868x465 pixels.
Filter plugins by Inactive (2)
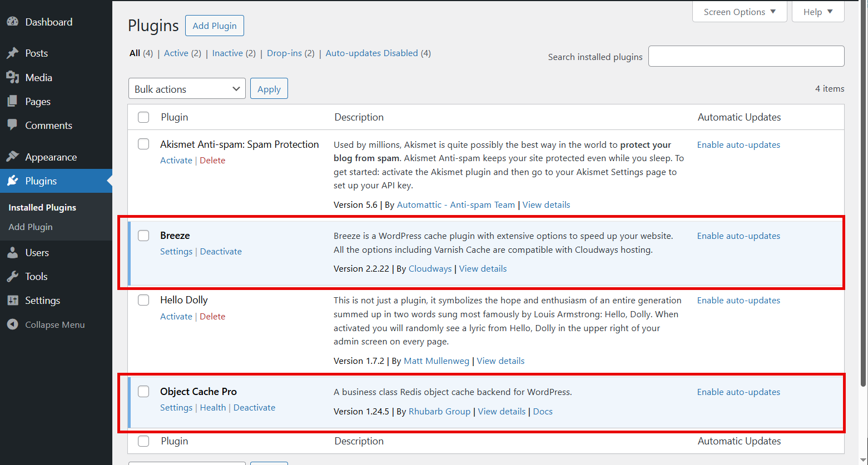point(234,53)
